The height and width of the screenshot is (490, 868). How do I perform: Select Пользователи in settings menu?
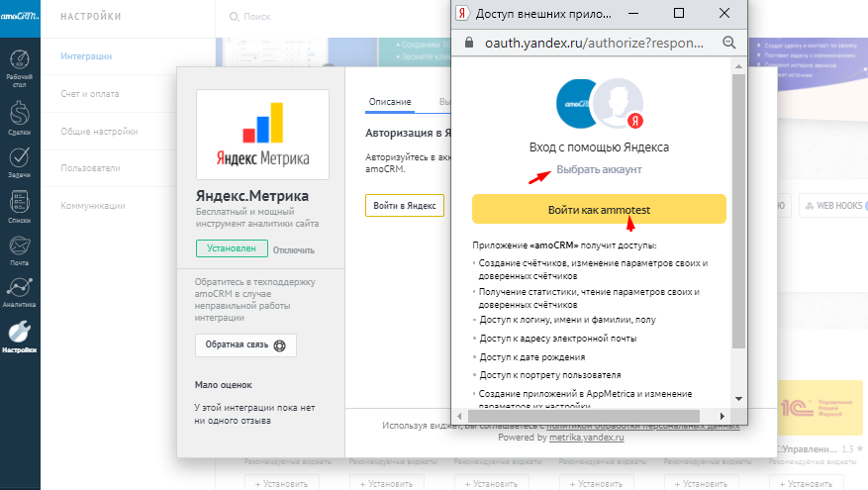click(90, 167)
